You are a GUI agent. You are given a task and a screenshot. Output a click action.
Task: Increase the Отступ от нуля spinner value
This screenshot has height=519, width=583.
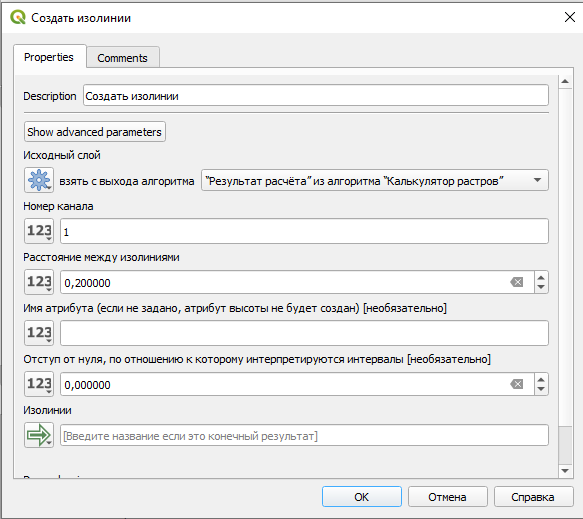pyautogui.click(x=541, y=379)
